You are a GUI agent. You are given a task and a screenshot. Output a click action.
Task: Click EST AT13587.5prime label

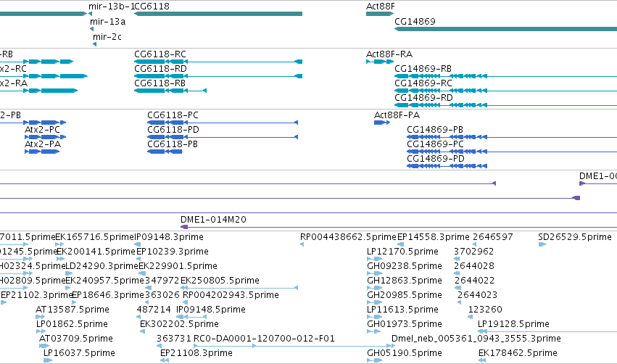point(73,310)
